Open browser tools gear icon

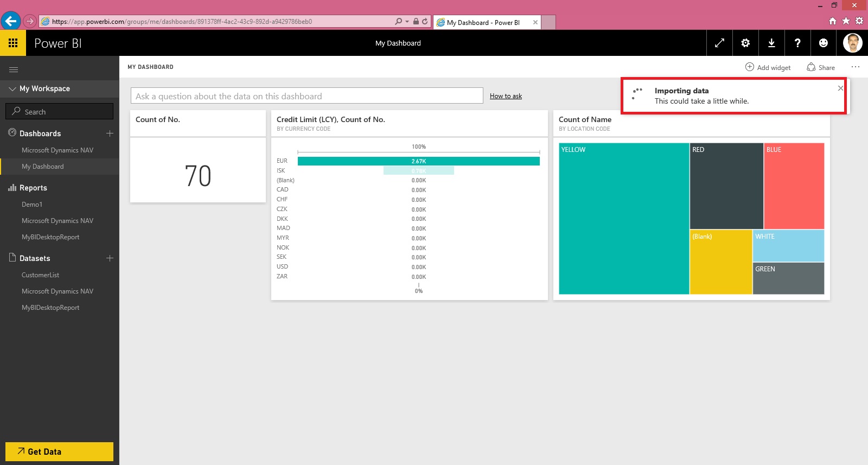859,21
